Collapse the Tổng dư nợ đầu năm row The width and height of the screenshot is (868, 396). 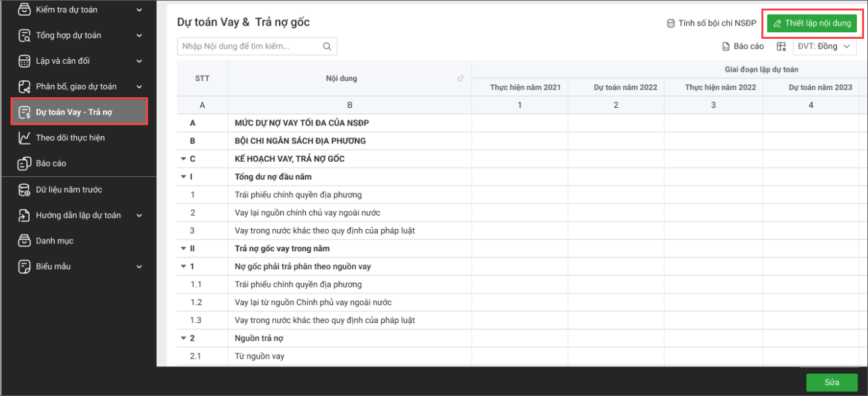coord(182,177)
